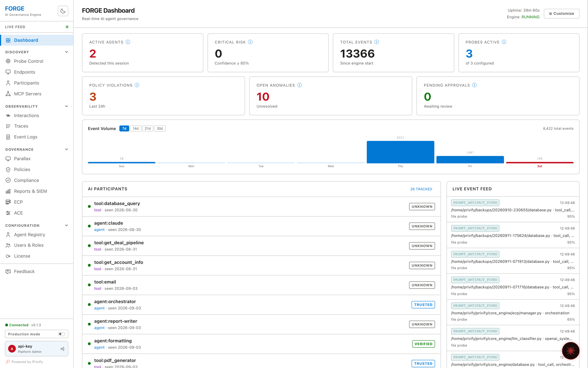The image size is (588, 368).
Task: Collapse the Governance section
Action: click(66, 149)
